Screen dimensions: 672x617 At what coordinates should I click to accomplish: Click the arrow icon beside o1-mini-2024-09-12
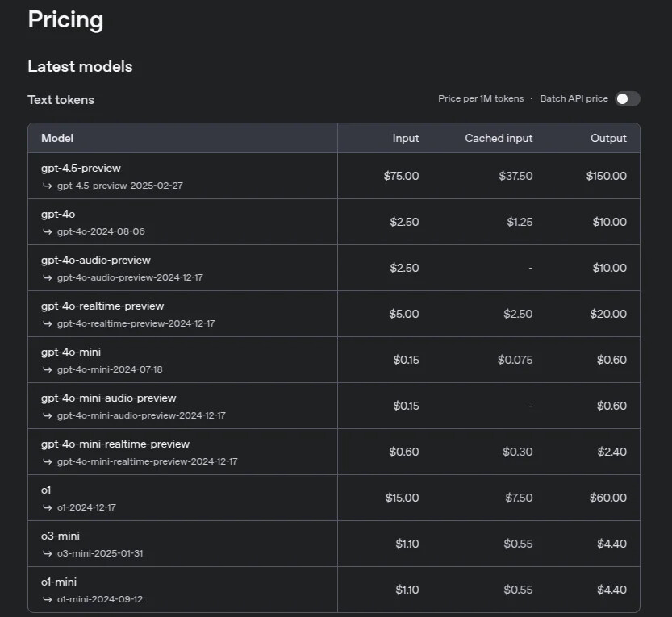[47, 599]
